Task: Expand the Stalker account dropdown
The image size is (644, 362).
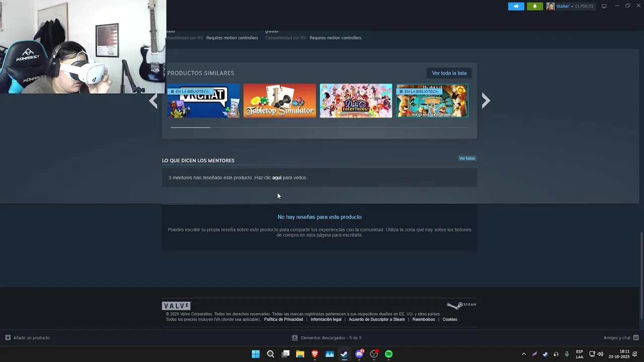Action: coord(573,6)
